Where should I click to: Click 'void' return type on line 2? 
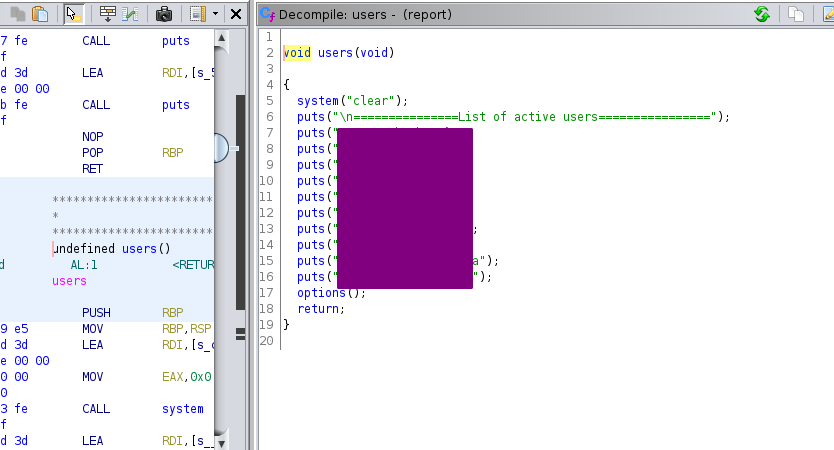[x=297, y=53]
